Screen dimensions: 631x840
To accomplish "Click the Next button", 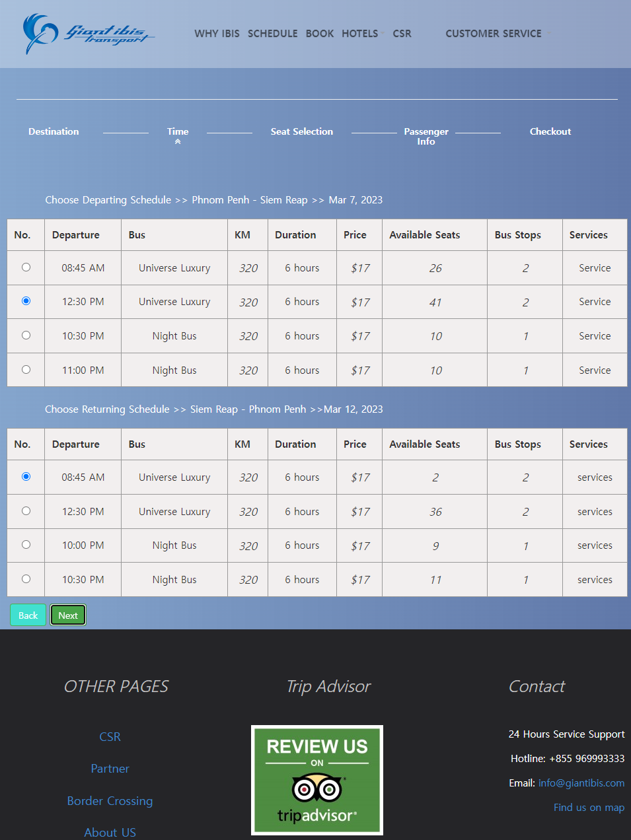I will [68, 615].
